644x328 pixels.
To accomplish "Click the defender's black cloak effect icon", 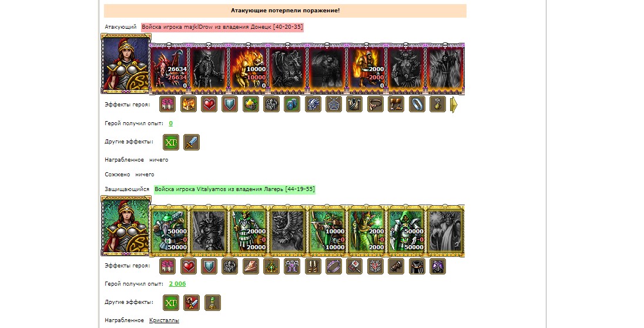I will [417, 266].
